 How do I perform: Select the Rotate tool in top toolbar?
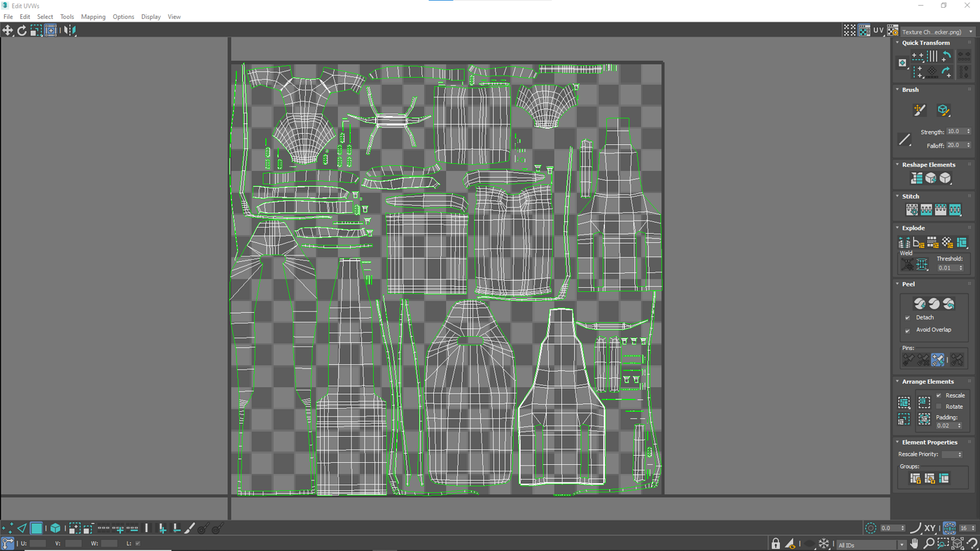(x=22, y=31)
